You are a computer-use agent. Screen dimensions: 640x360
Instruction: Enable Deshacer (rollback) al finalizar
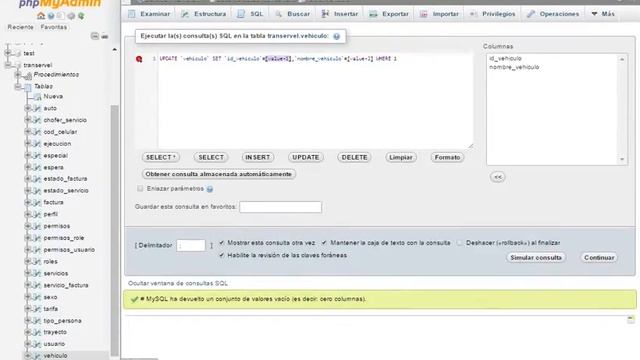[x=460, y=243]
